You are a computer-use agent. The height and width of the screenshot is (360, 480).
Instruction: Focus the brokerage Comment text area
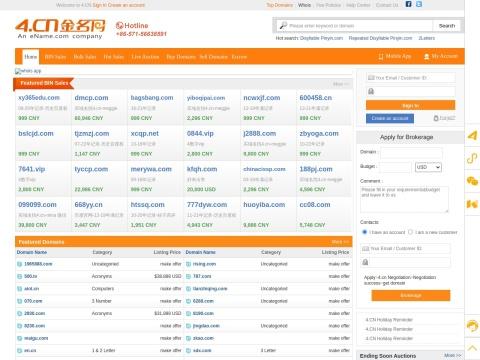point(404,199)
